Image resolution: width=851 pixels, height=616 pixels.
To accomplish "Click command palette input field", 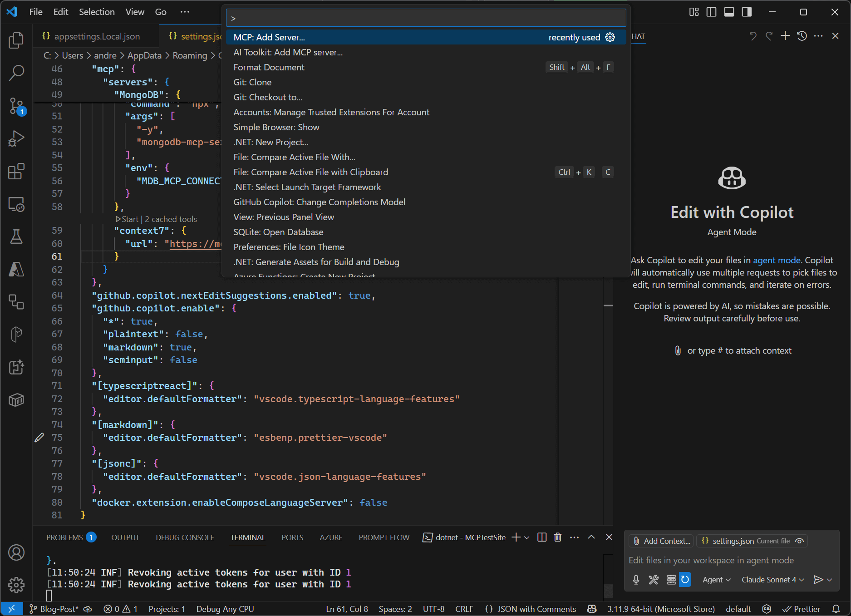I will pyautogui.click(x=426, y=18).
